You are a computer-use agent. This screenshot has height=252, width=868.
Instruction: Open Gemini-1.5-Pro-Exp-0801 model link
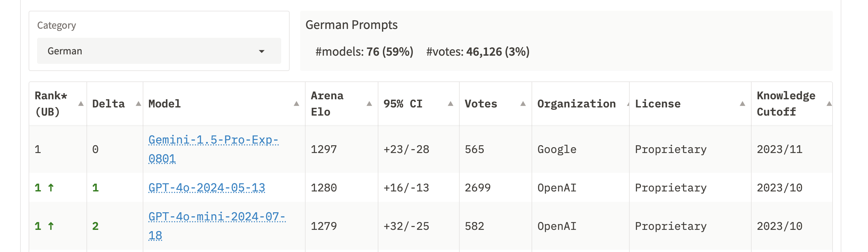point(213,149)
